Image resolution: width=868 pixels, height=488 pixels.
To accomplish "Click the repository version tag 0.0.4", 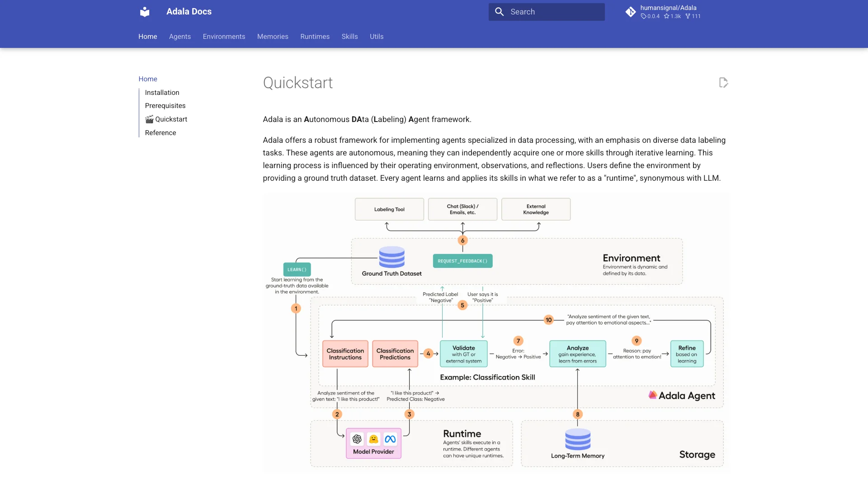I will [x=651, y=16].
